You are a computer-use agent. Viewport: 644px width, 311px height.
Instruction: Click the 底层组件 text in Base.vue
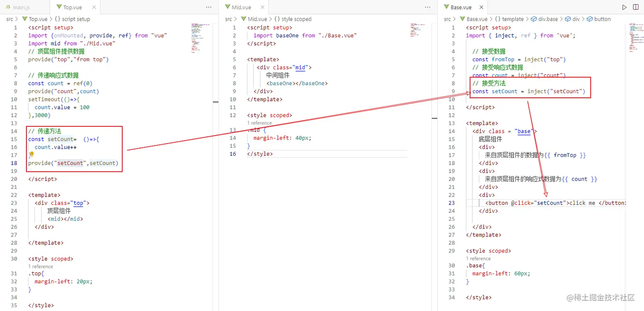point(490,139)
